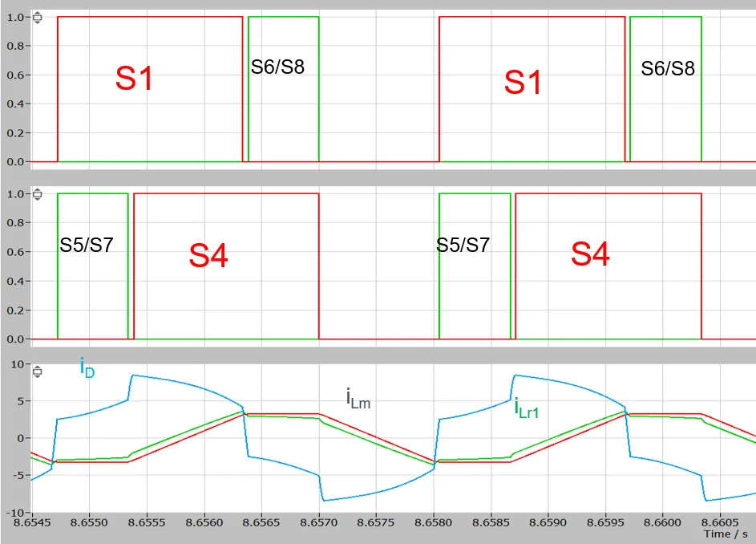Click the bottom plot's Y-axis zoom icon
Screen dimensions: 756x544
[x=38, y=371]
